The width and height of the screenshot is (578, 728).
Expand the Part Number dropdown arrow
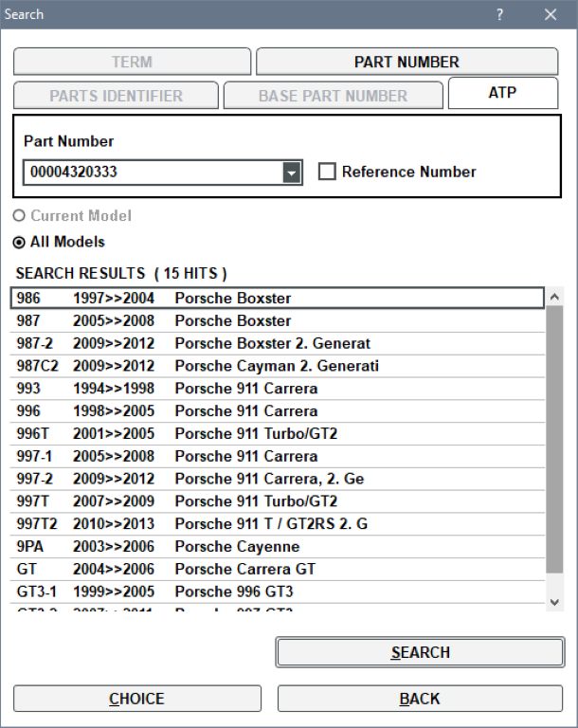pyautogui.click(x=292, y=173)
